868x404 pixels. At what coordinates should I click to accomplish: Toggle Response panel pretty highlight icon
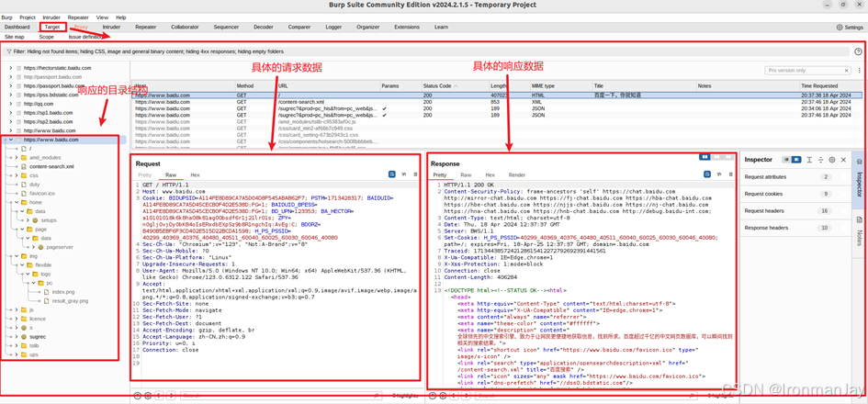coord(708,174)
